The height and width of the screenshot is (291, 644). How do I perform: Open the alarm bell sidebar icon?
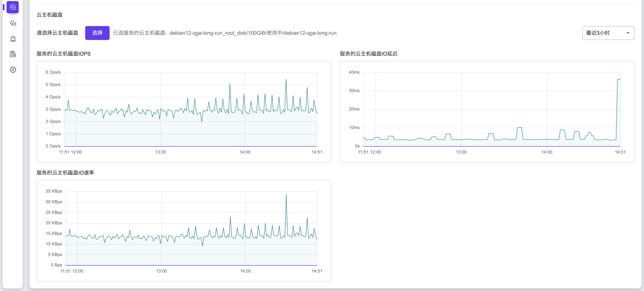coord(13,38)
